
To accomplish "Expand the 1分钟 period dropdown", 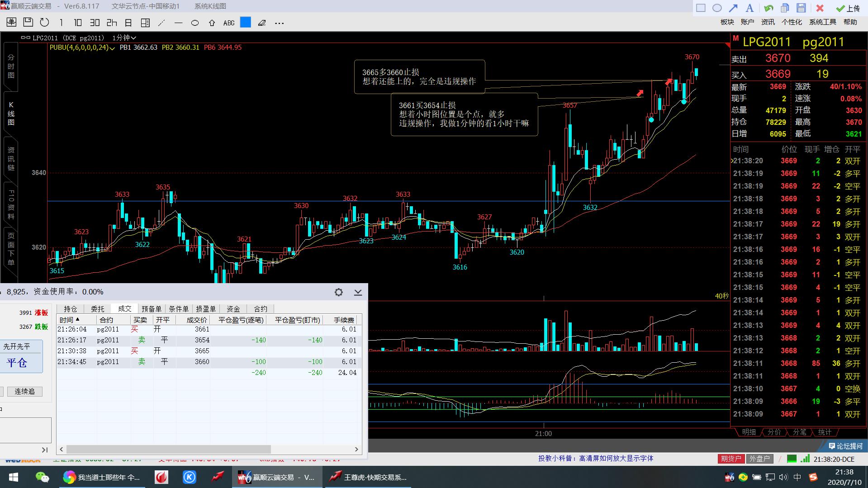I will [124, 38].
